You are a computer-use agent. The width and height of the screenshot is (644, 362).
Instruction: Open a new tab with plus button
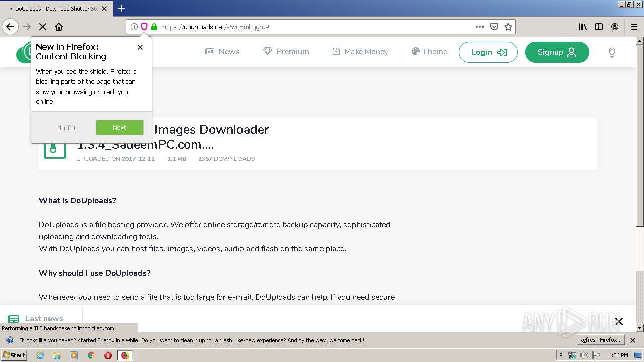pyautogui.click(x=121, y=8)
